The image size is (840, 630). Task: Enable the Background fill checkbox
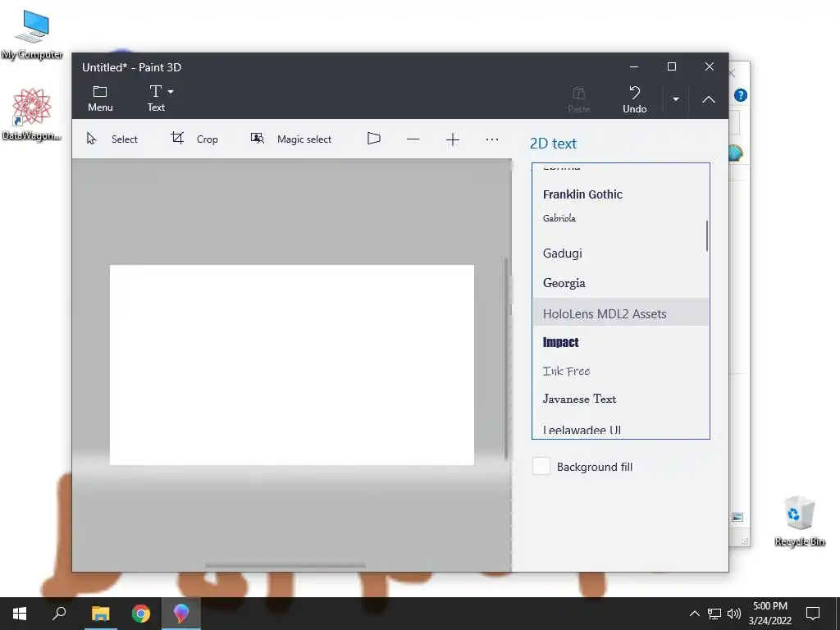541,466
